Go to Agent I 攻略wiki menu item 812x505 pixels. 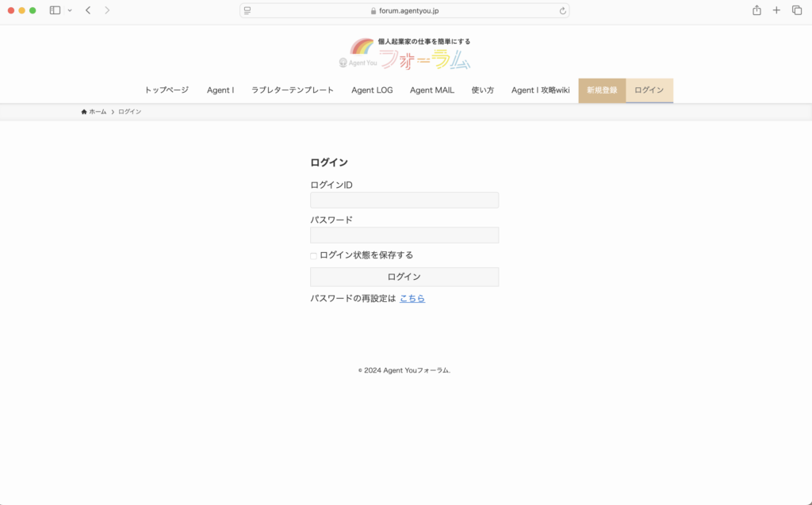pyautogui.click(x=540, y=90)
